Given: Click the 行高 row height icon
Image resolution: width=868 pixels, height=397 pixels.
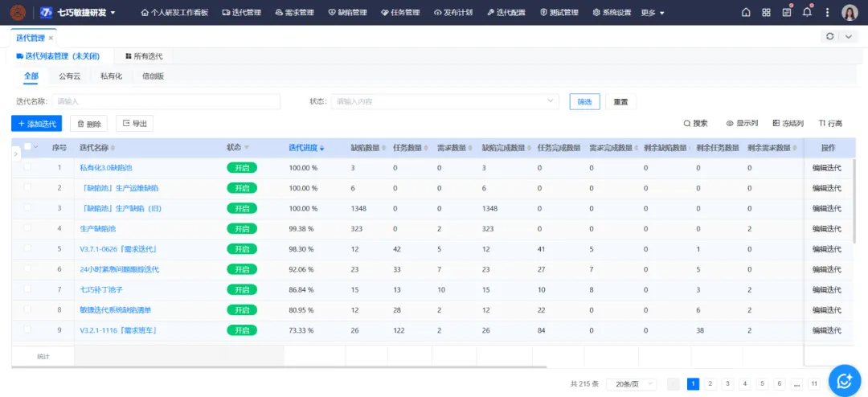Looking at the screenshot, I should coord(822,124).
